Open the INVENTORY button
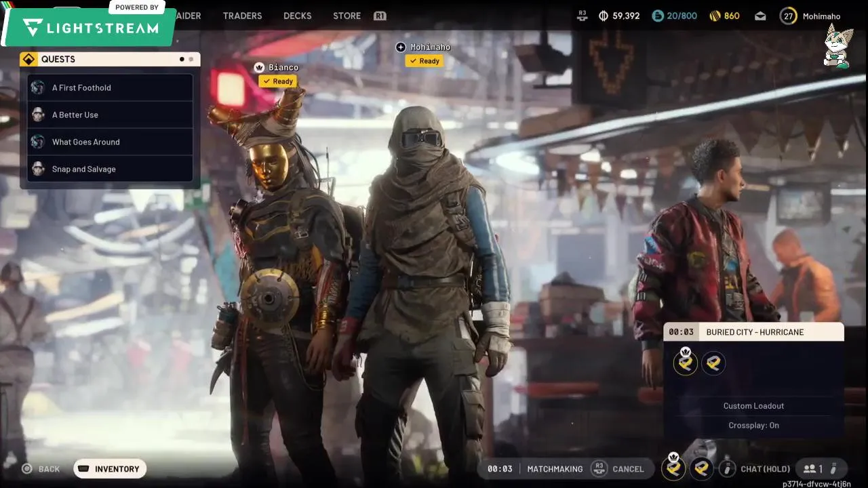Screen dimensions: 868x488 point(110,469)
